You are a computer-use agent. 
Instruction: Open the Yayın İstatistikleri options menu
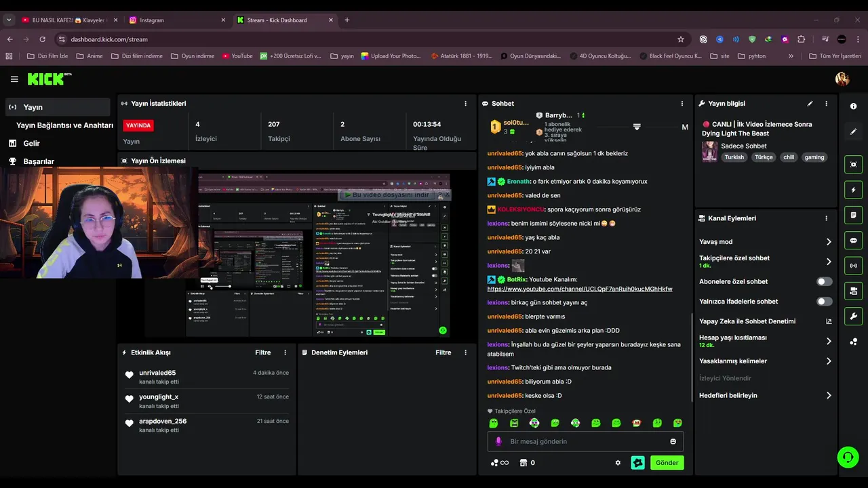[465, 104]
